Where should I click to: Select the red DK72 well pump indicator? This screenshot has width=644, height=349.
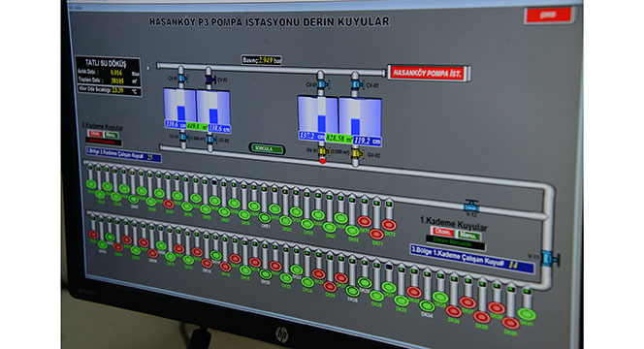389,225
